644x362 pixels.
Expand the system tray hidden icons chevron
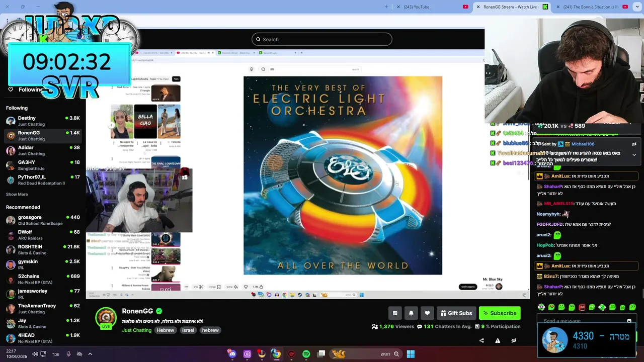pos(90,354)
